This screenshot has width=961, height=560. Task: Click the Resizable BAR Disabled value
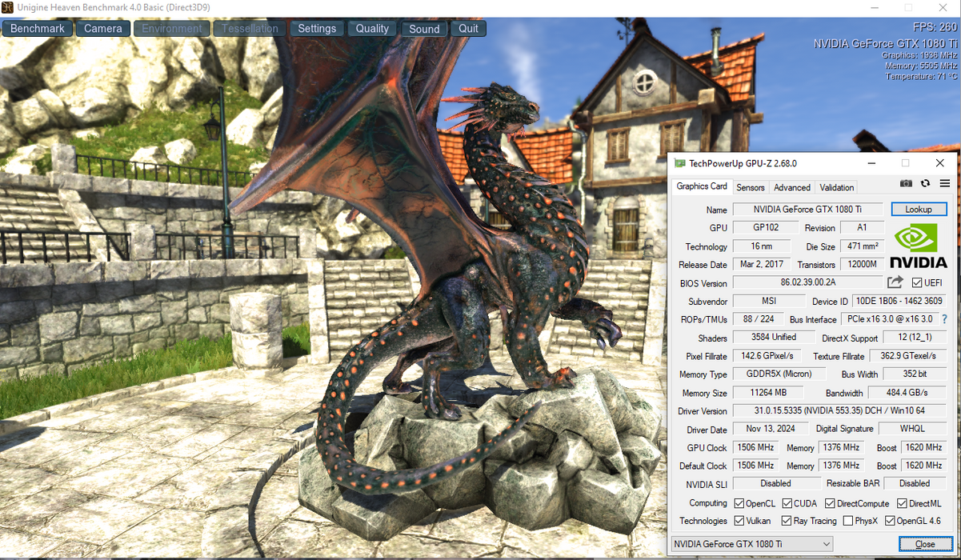tap(915, 483)
